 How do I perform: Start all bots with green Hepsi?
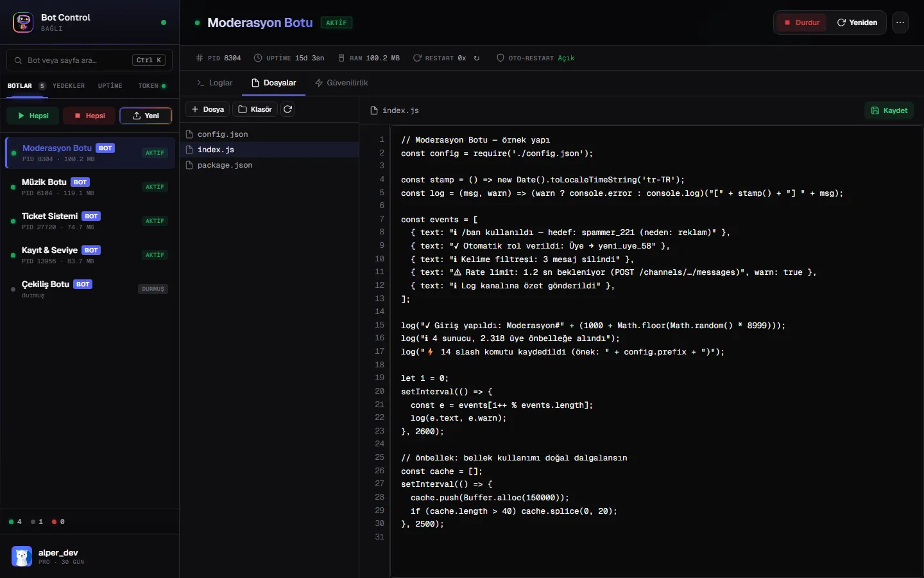point(33,116)
